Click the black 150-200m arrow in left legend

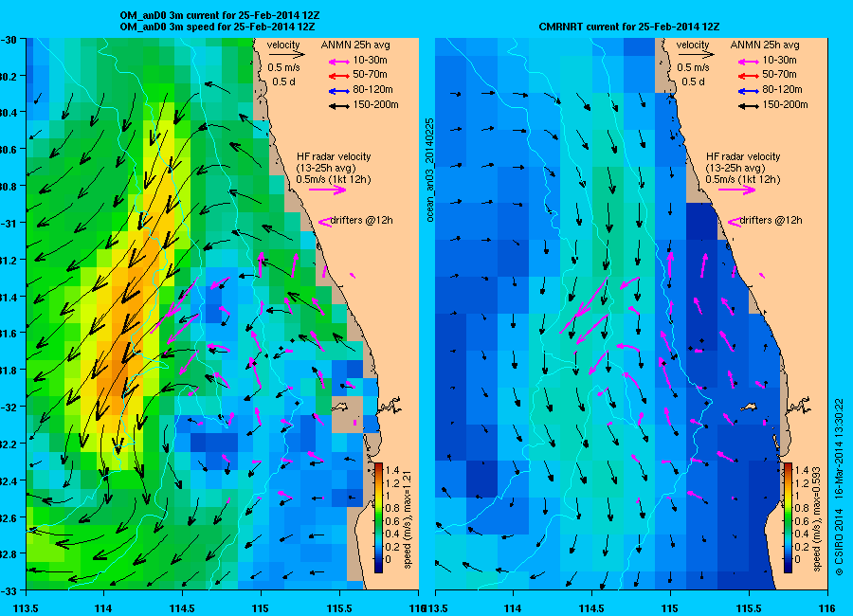pos(339,106)
